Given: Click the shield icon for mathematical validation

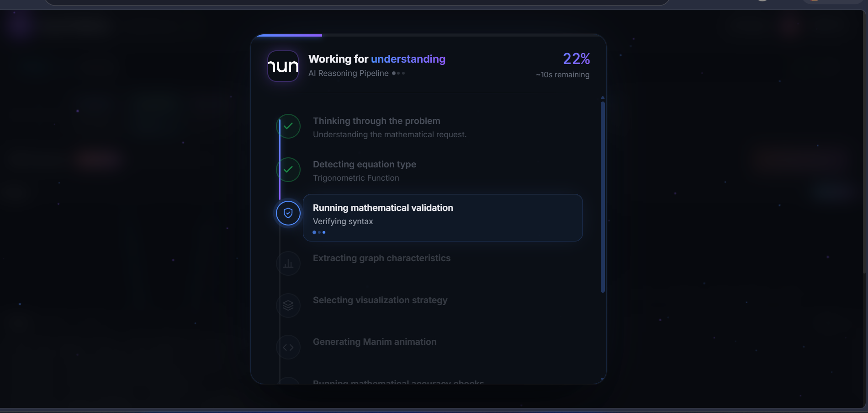Looking at the screenshot, I should click(x=288, y=213).
